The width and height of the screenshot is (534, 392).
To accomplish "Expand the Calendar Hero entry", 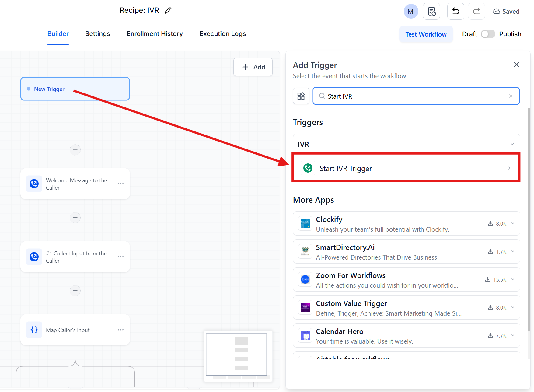I will [513, 335].
